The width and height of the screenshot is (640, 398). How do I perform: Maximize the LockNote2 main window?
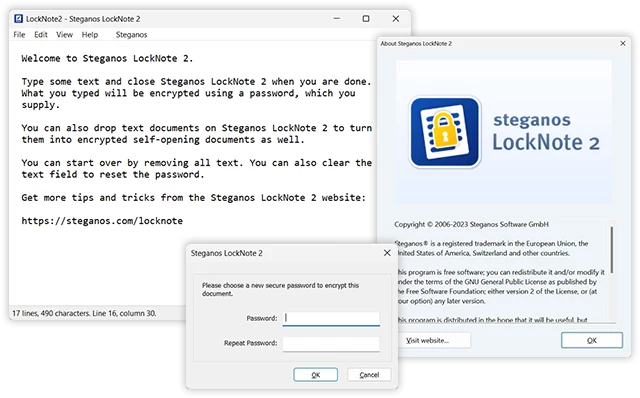pos(366,18)
